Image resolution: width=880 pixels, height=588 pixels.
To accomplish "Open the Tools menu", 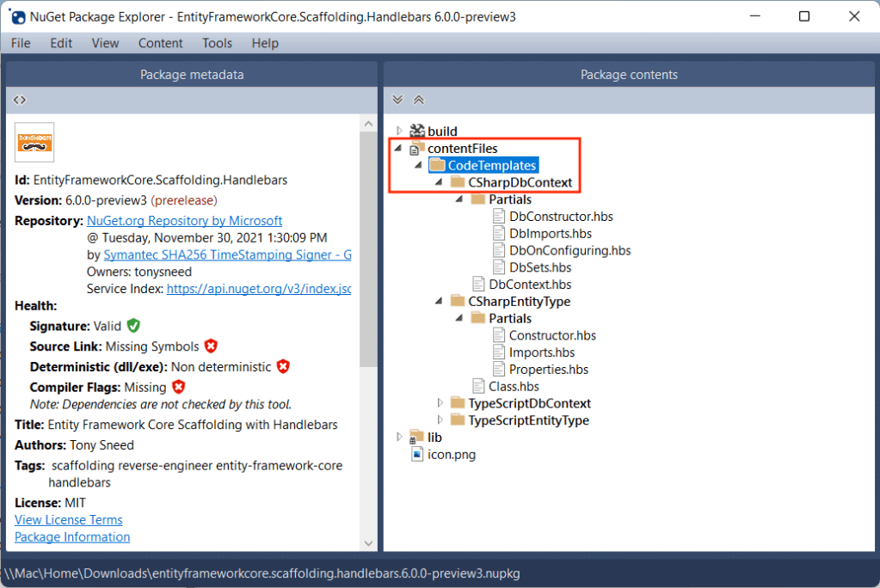I will tap(218, 43).
